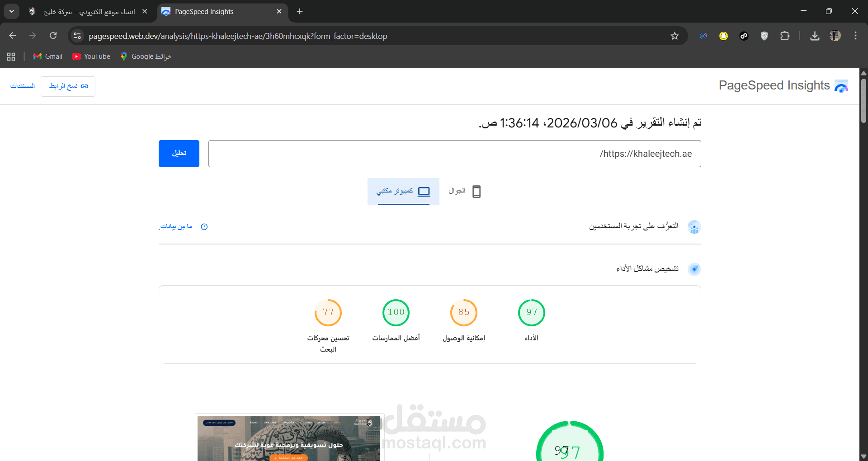
Task: Reload the current page
Action: click(x=53, y=36)
